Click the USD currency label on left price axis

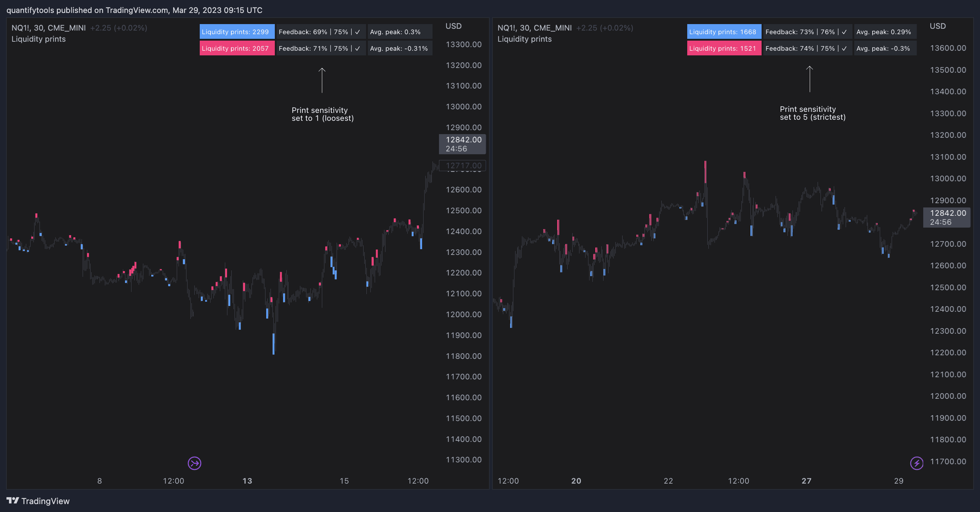pyautogui.click(x=453, y=26)
